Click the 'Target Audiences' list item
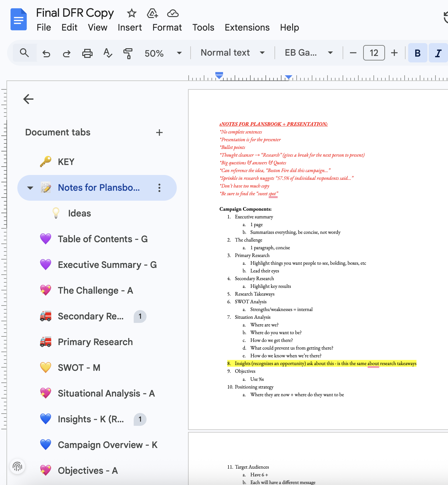 252,467
